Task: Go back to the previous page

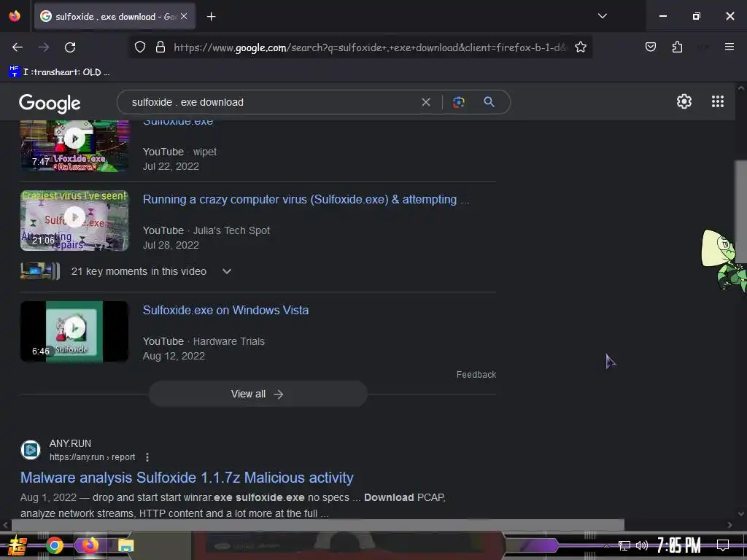Action: (18, 47)
